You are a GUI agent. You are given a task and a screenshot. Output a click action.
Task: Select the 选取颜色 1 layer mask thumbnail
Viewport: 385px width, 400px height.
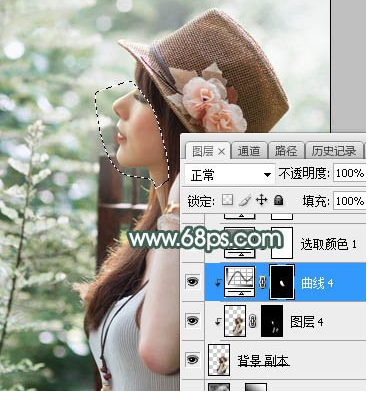pos(282,243)
